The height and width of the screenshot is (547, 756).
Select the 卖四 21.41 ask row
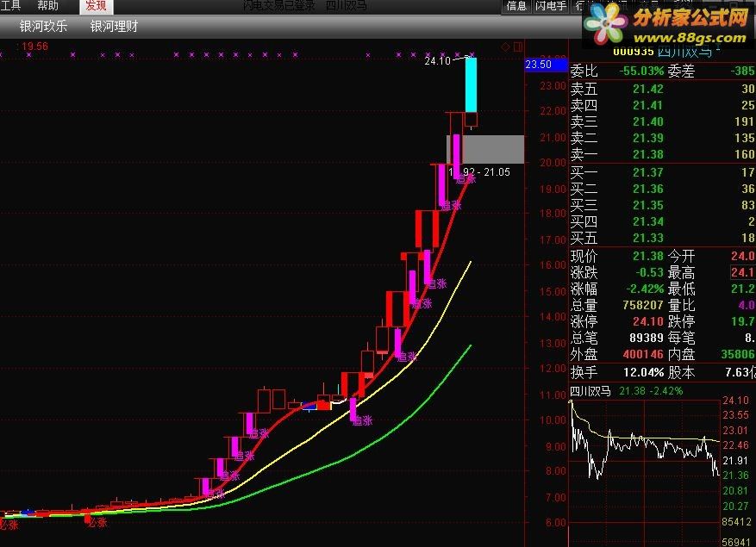click(662, 105)
